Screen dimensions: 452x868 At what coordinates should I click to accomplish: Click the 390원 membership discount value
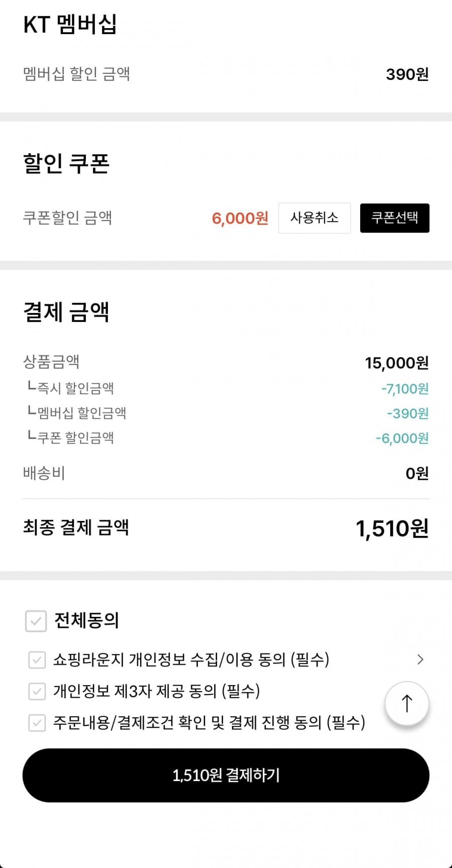[407, 74]
